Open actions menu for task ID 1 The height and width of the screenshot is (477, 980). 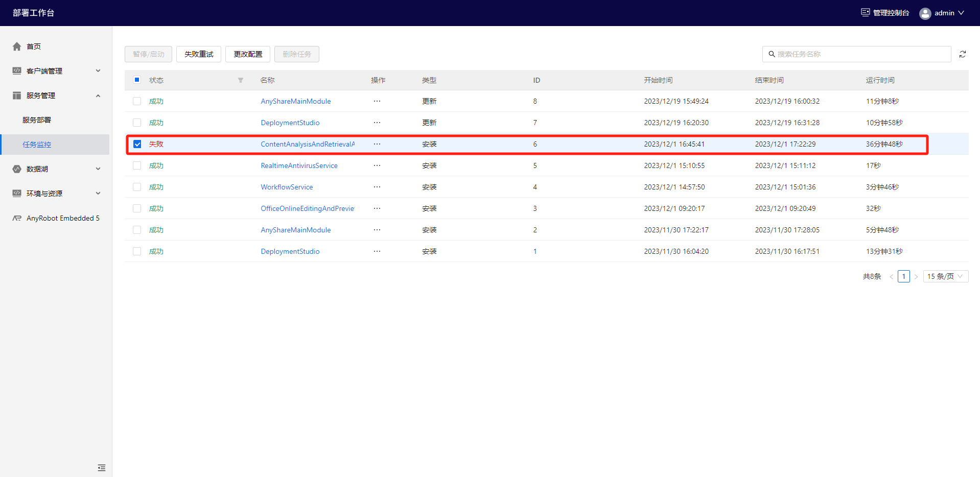[377, 251]
